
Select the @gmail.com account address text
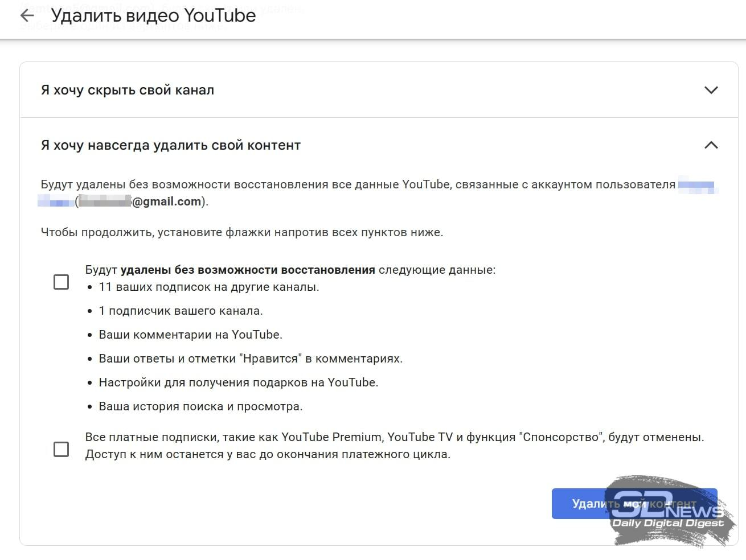[x=142, y=201]
